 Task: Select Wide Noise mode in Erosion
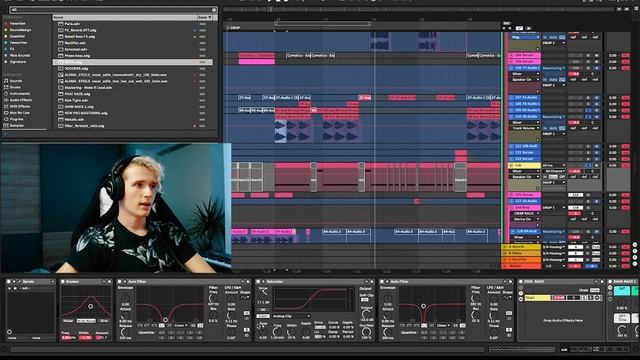(86, 321)
